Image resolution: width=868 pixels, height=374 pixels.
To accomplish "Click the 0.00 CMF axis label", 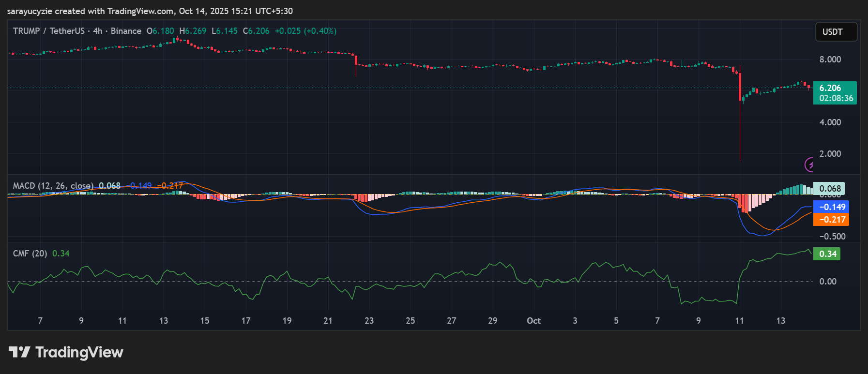I will 827,282.
